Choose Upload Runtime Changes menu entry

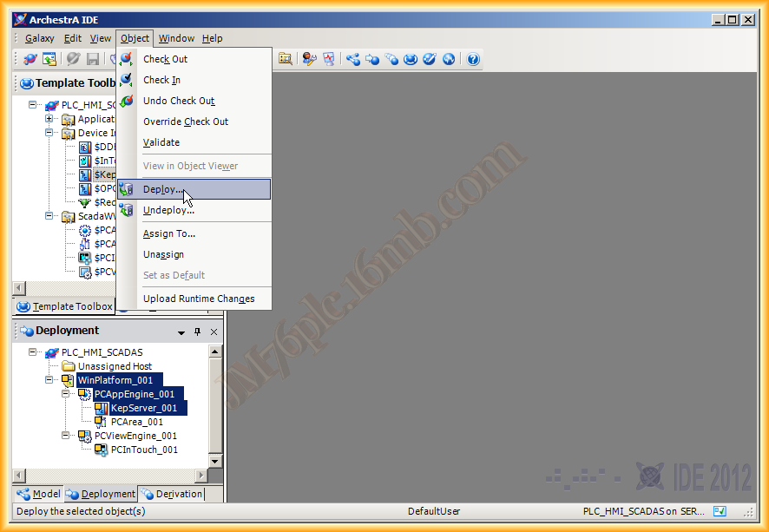199,299
